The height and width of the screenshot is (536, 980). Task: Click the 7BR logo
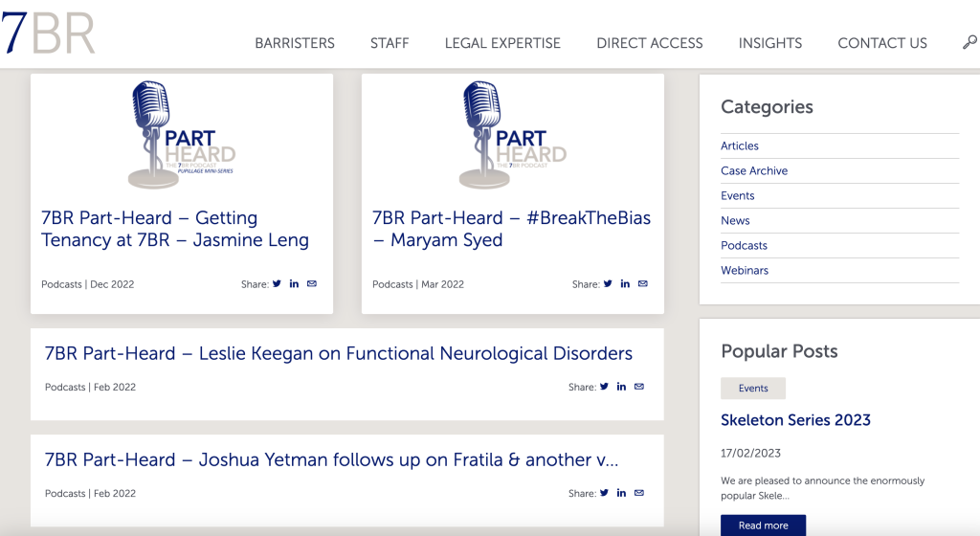coord(48,33)
